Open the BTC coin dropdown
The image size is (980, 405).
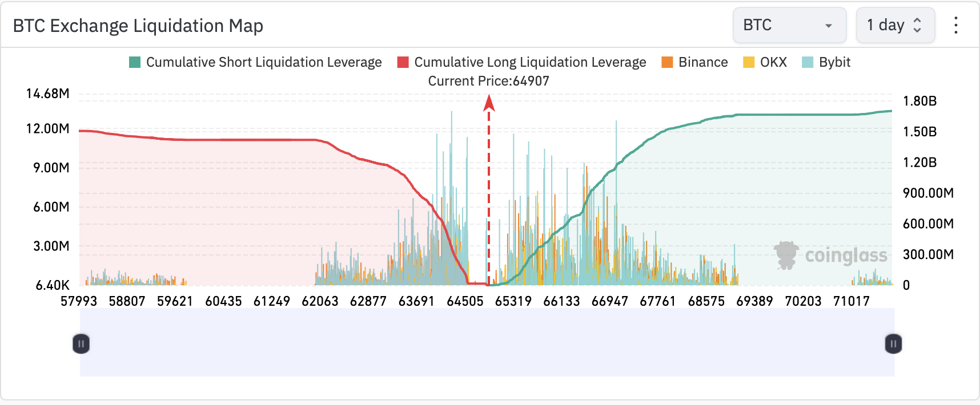click(x=789, y=25)
